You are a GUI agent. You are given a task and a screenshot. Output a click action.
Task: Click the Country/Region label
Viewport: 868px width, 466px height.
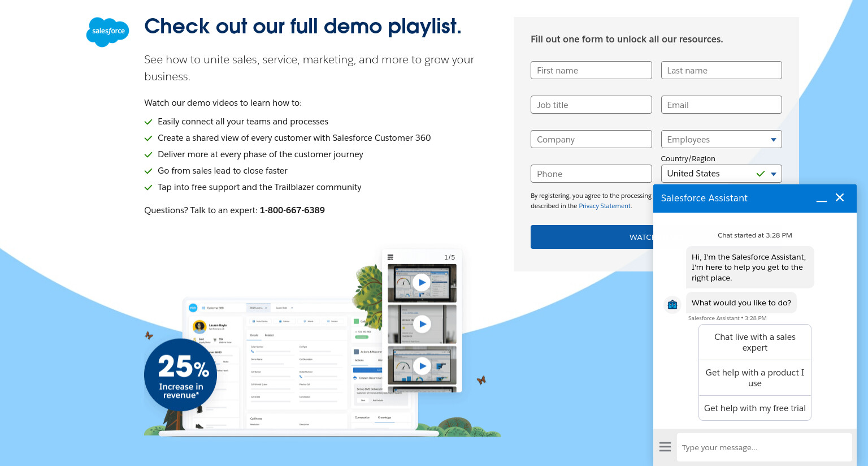pos(688,159)
